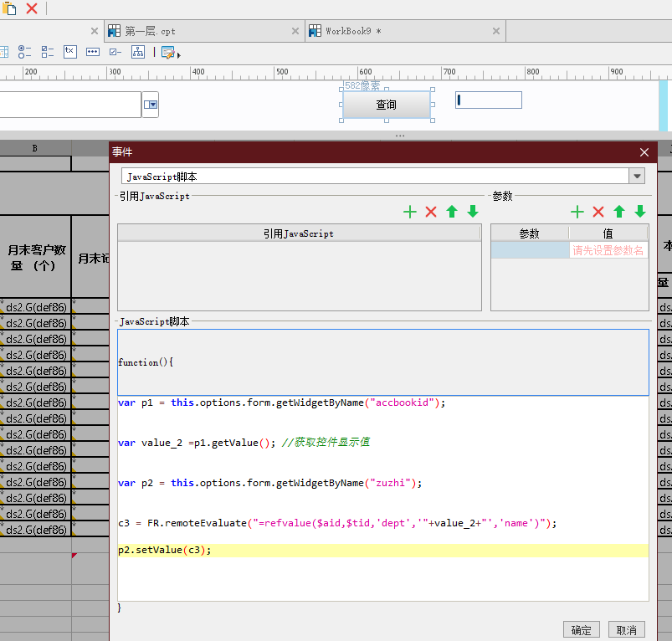This screenshot has height=641, width=672.
Task: Expand the combo box widget arrow
Action: (x=151, y=105)
